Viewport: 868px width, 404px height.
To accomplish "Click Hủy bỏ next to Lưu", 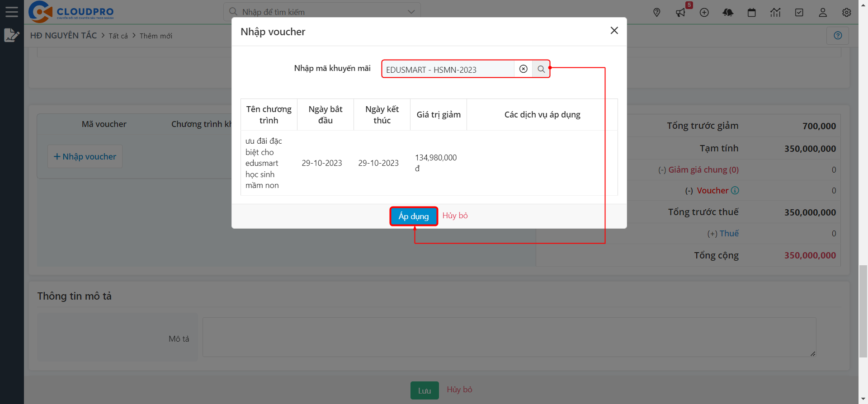I will [459, 390].
